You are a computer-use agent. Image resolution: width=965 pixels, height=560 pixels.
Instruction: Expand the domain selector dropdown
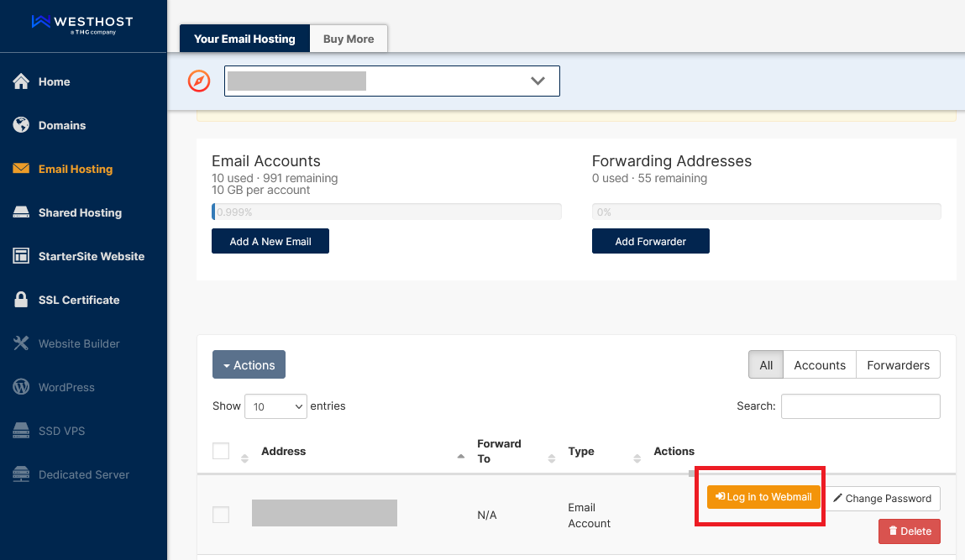tap(391, 81)
